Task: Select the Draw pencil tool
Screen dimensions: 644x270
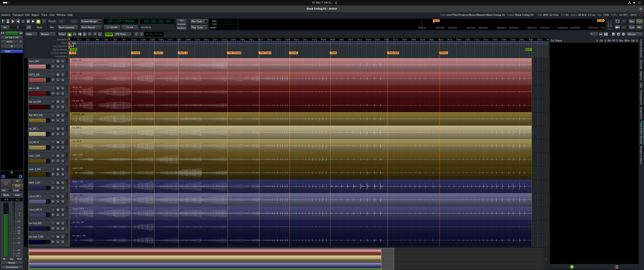Action: [x=95, y=34]
